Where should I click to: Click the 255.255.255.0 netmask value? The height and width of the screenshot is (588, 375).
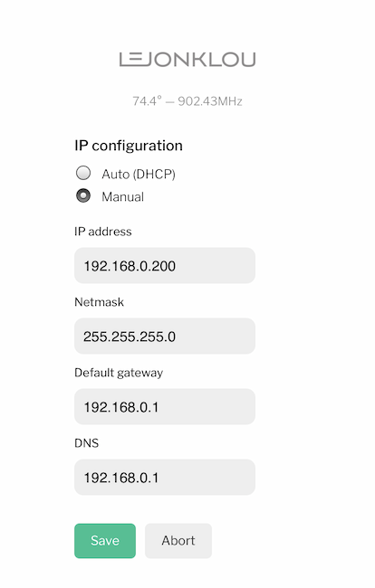point(130,337)
